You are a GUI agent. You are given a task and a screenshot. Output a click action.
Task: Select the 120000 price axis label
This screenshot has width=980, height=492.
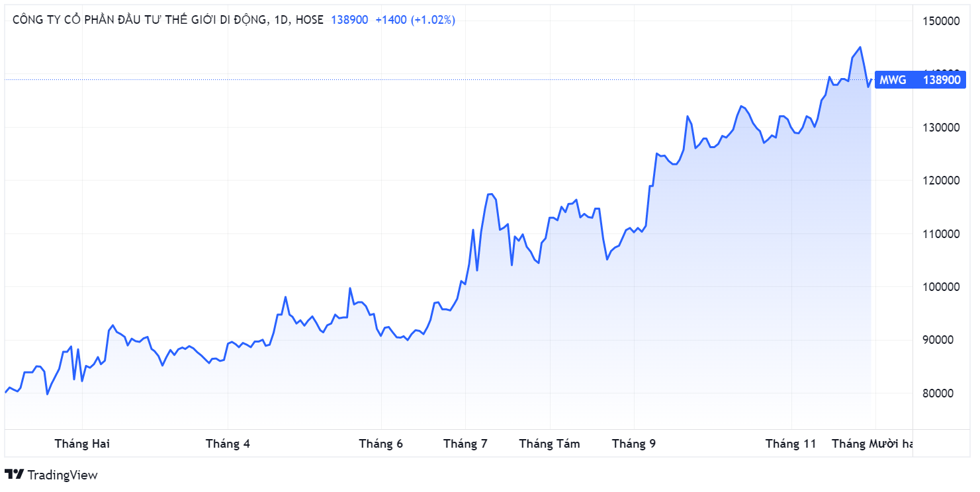pos(941,181)
